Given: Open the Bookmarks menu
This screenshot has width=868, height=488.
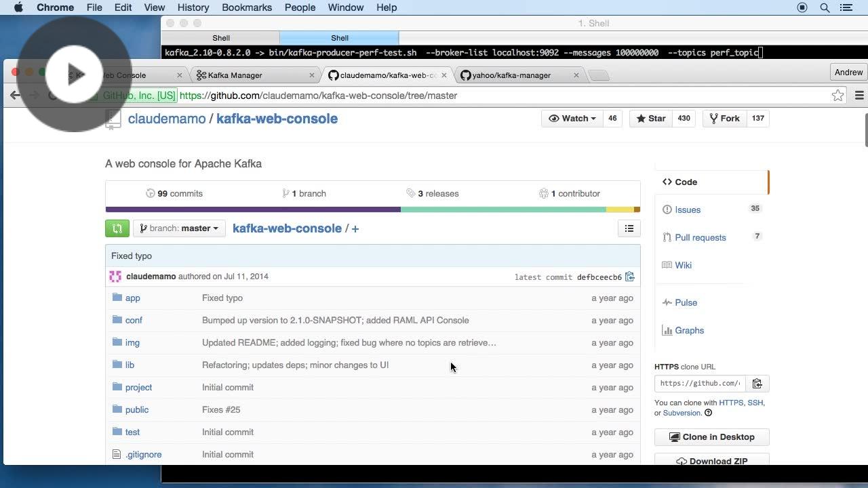Looking at the screenshot, I should [x=247, y=7].
